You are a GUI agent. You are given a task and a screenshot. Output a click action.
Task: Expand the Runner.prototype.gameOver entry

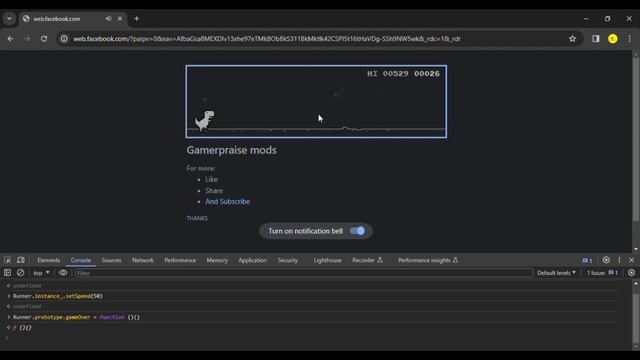tap(9, 317)
